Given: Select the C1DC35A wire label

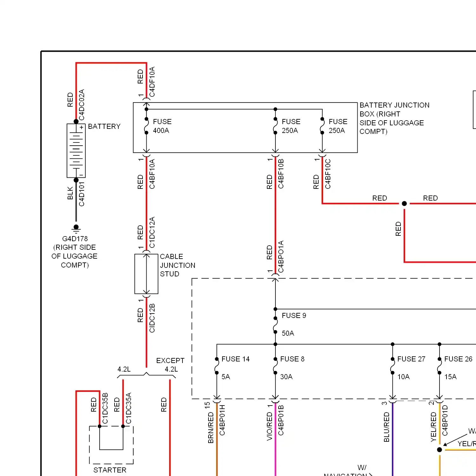Looking at the screenshot, I should (129, 408).
